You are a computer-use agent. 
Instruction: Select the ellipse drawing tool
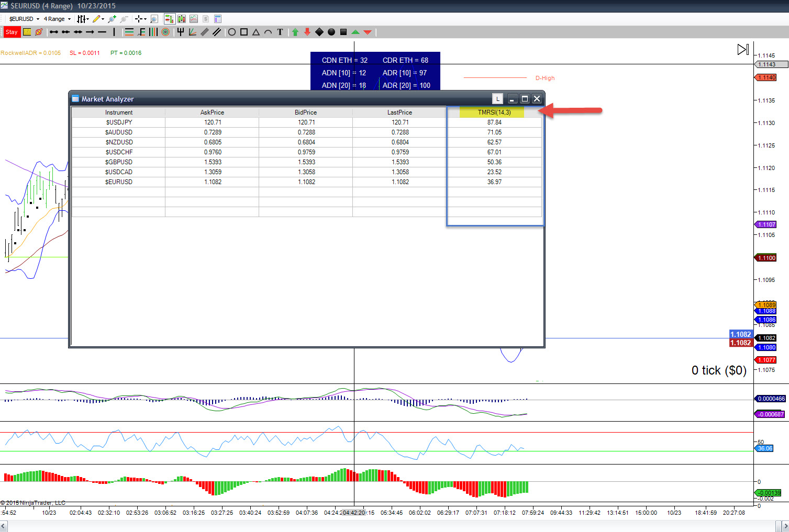[232, 32]
